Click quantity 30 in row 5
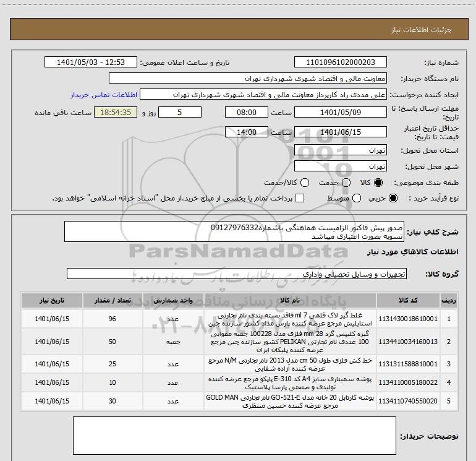The image size is (476, 461). (x=113, y=401)
